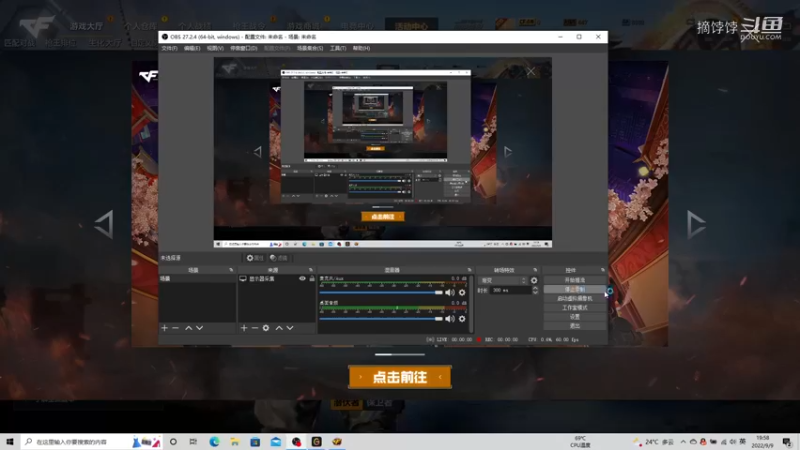The image size is (800, 450).
Task: Switch to OBS Studio taskbar icon
Action: [296, 442]
